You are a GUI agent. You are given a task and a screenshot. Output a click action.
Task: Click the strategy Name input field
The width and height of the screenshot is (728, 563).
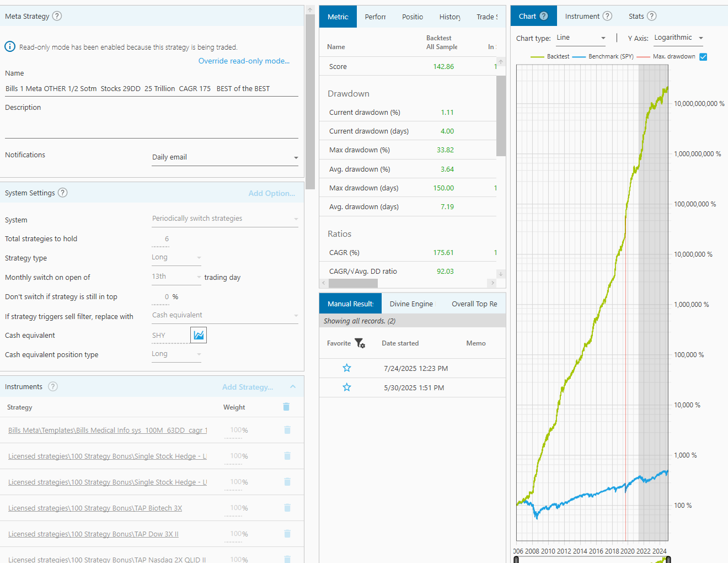(x=151, y=88)
